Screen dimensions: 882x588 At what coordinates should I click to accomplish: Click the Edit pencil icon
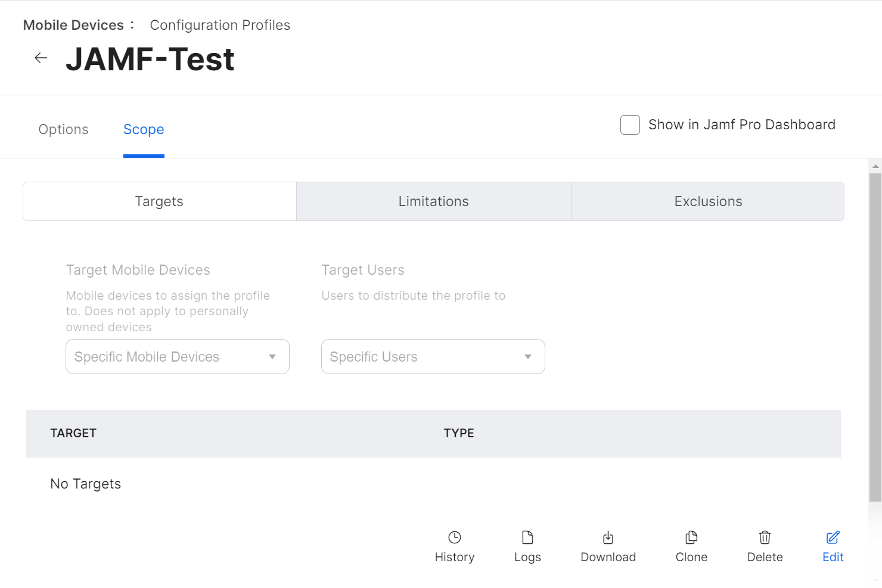[833, 538]
